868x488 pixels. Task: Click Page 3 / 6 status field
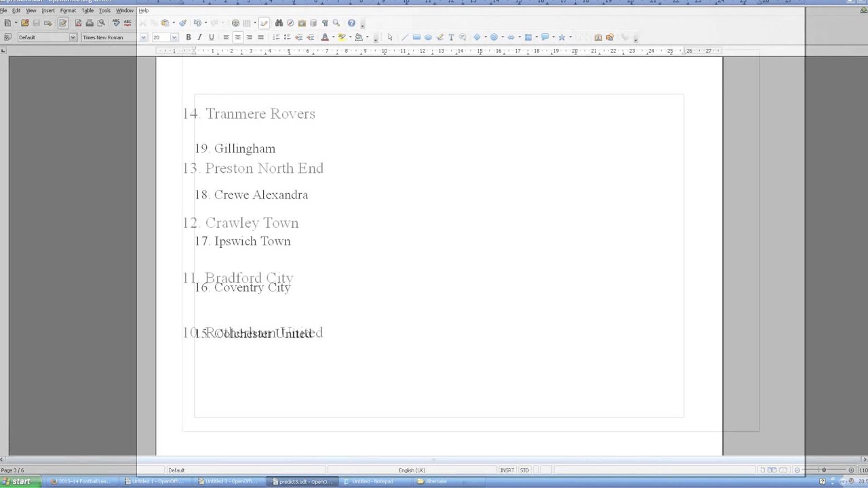[x=13, y=470]
